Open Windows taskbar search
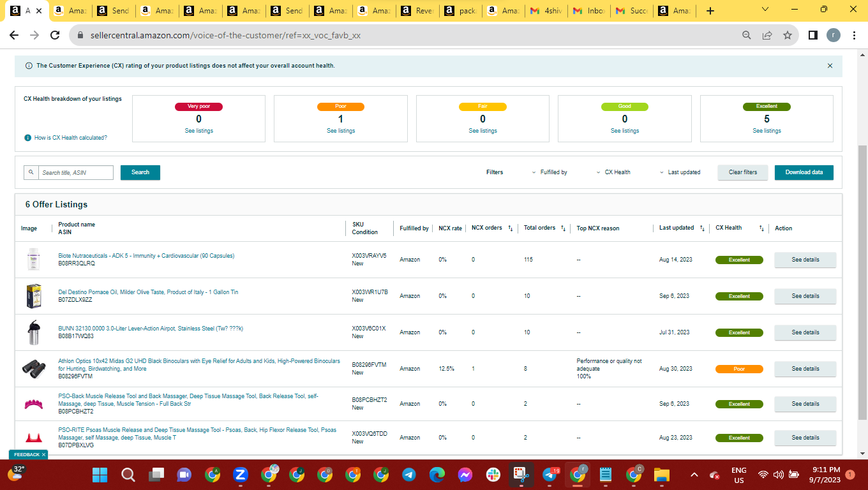 click(128, 475)
